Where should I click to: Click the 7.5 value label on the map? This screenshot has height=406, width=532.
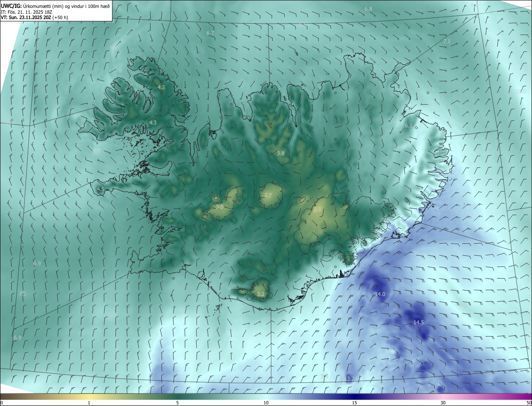22,294
